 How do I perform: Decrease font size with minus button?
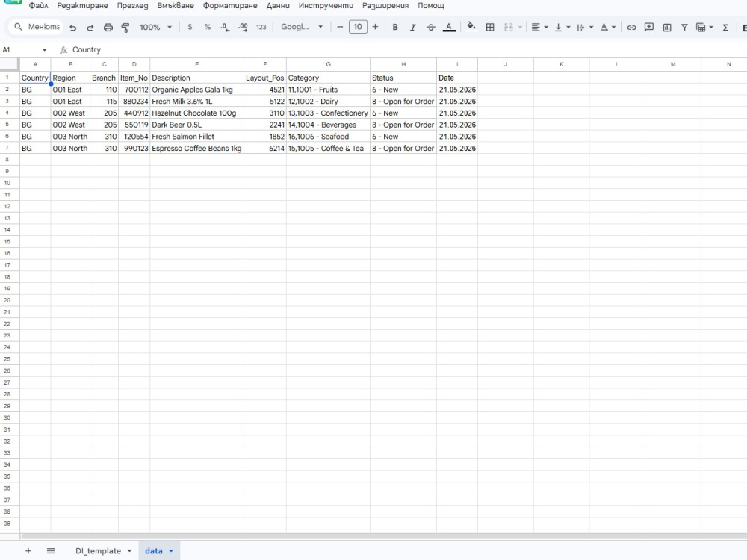340,27
